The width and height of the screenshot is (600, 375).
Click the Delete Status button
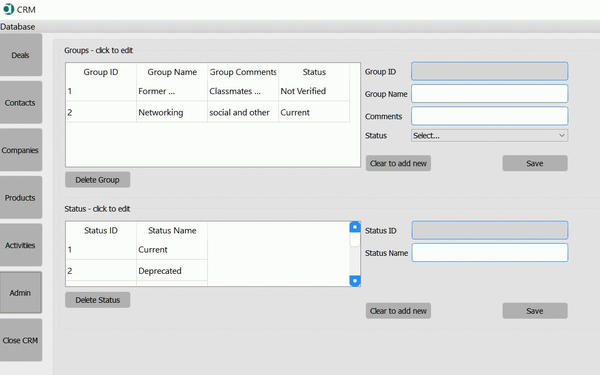(98, 300)
